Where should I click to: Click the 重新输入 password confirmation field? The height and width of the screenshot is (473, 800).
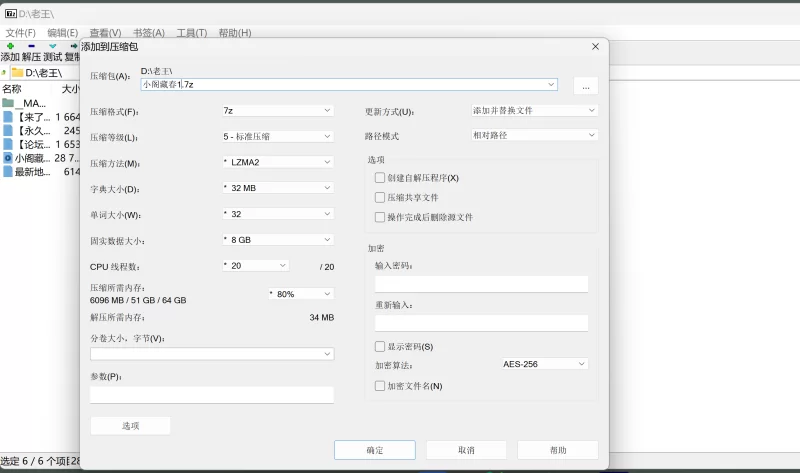(481, 323)
